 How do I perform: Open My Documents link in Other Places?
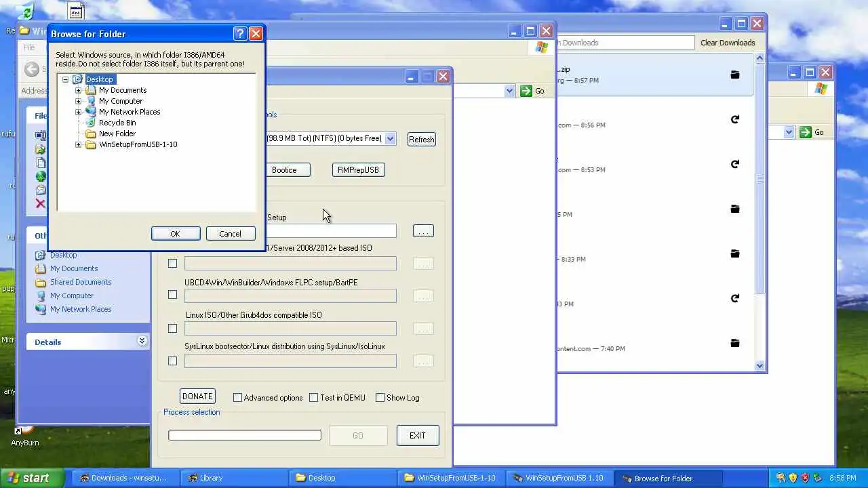74,268
